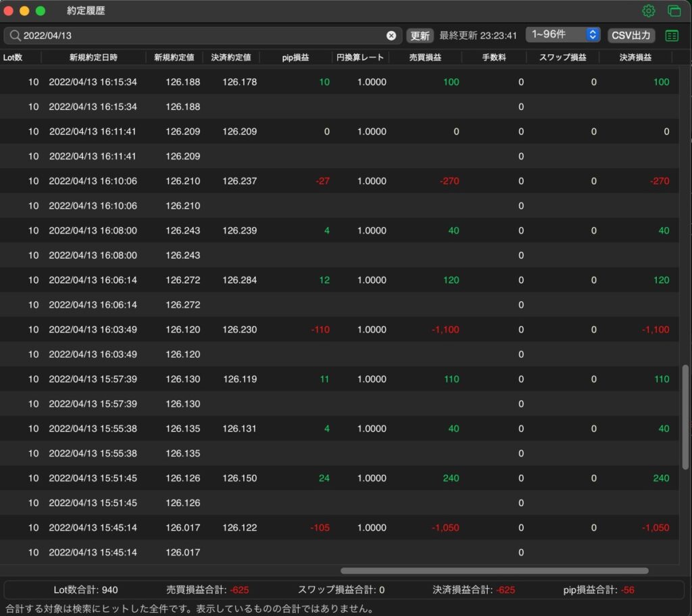692x616 pixels.
Task: Click the 決済約定値 126.237 cell
Action: click(x=240, y=181)
